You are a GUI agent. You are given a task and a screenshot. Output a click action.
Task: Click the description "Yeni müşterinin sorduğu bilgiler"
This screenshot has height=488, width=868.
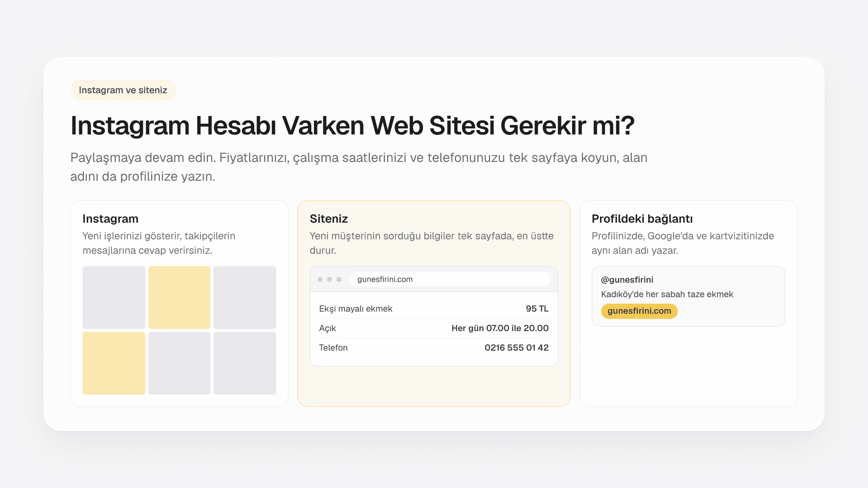pyautogui.click(x=431, y=243)
